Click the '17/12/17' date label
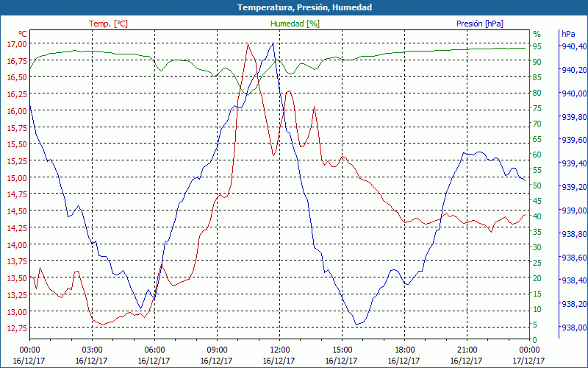Image resolution: width=588 pixels, height=368 pixels. coord(528,361)
